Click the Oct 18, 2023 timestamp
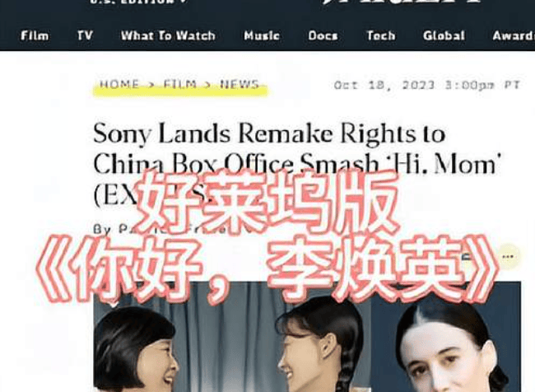 pos(427,85)
